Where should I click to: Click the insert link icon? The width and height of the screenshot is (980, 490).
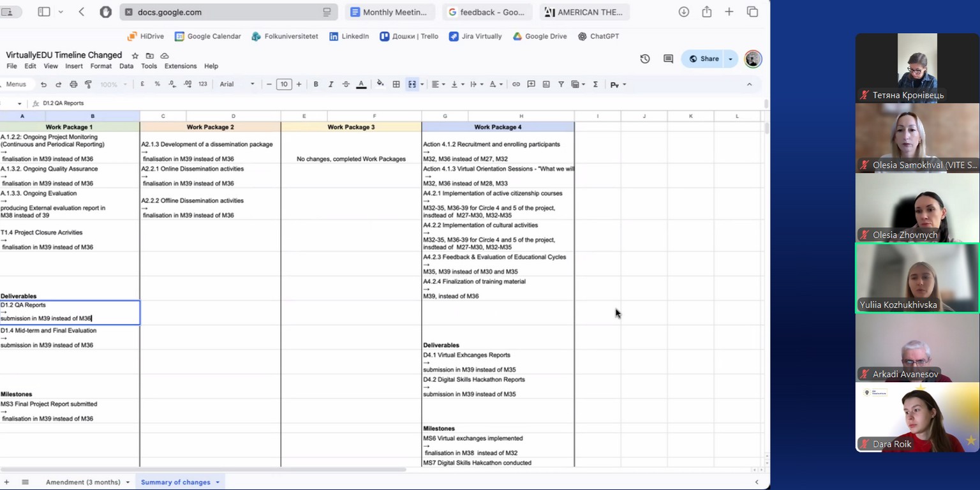(x=516, y=84)
